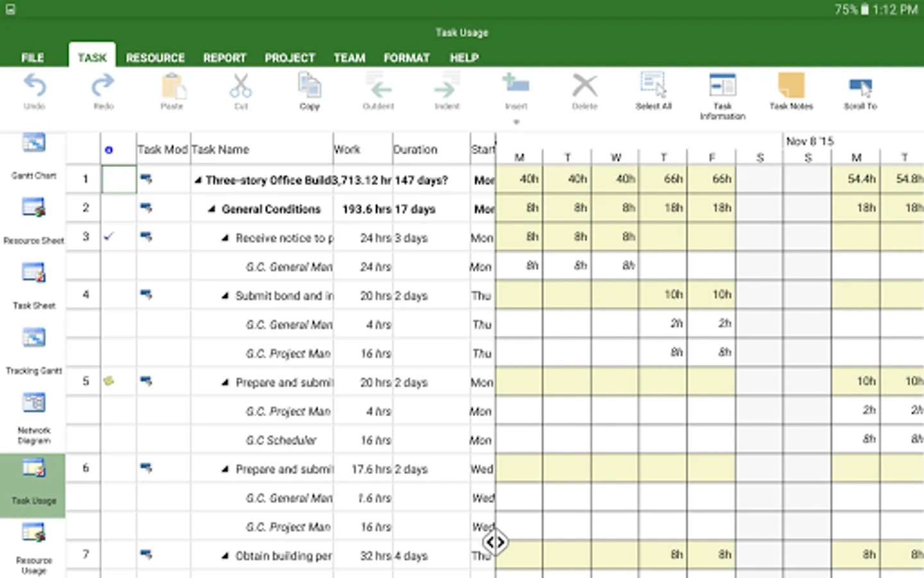
Task: Collapse the Obtain building permits task
Action: click(x=225, y=556)
